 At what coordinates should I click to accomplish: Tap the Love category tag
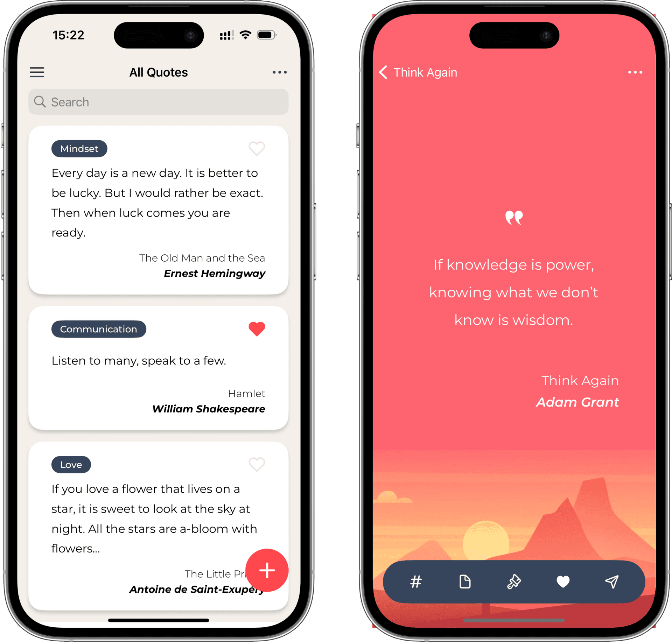tap(71, 464)
